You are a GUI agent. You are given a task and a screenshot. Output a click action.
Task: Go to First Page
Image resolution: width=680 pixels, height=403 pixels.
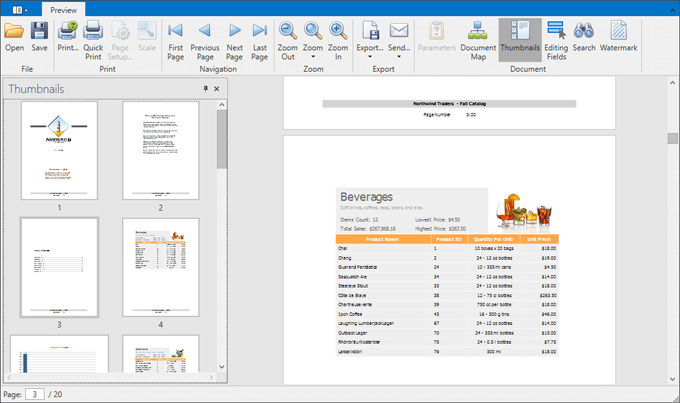pyautogui.click(x=176, y=36)
